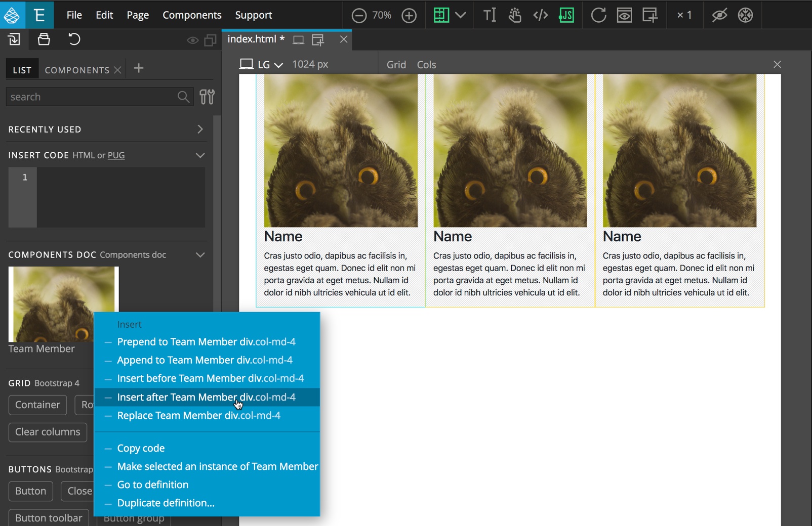Collapse the INSERT CODE section

click(200, 155)
